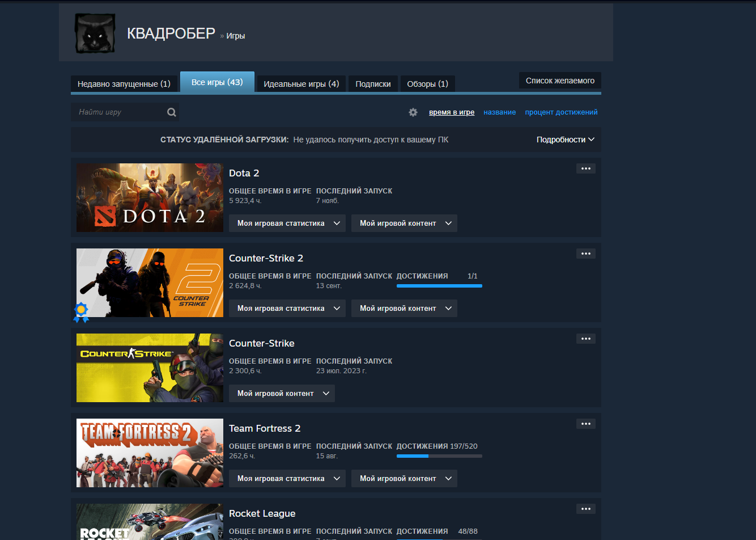
Task: Click Counter-Strike 2 achievements count '1/1'
Action: click(473, 276)
